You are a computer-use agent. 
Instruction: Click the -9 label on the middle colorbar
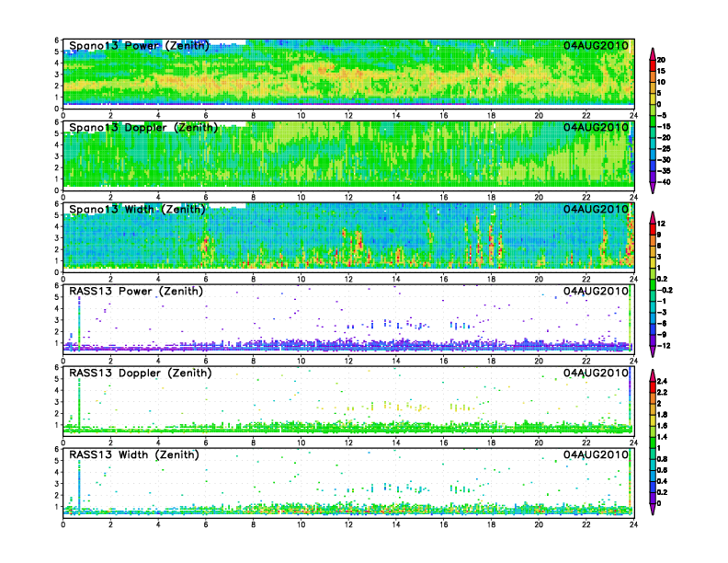click(662, 335)
